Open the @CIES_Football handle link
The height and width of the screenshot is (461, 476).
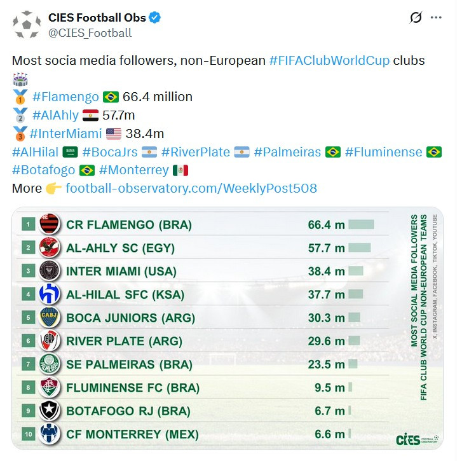pyautogui.click(x=90, y=33)
